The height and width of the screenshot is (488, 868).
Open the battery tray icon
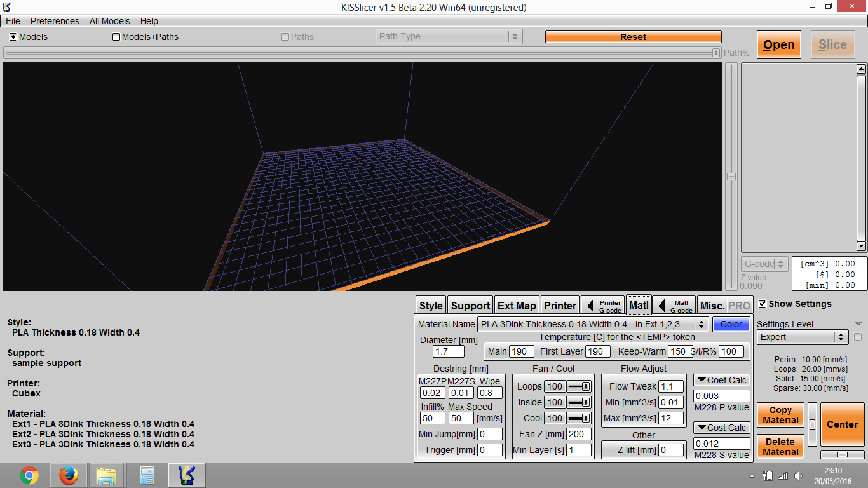(x=768, y=476)
